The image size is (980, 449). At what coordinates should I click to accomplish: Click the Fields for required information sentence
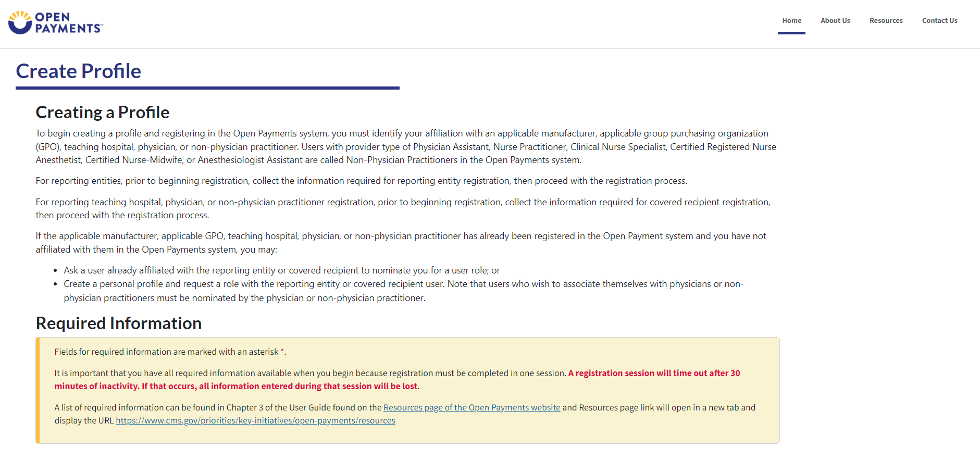tap(166, 352)
